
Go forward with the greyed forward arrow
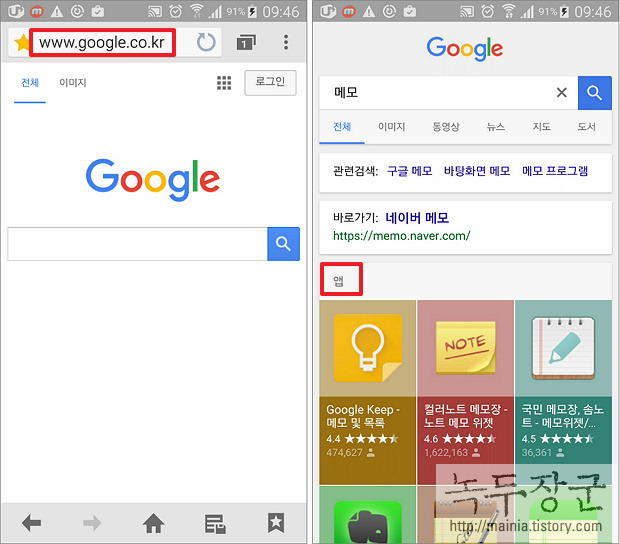(x=92, y=523)
